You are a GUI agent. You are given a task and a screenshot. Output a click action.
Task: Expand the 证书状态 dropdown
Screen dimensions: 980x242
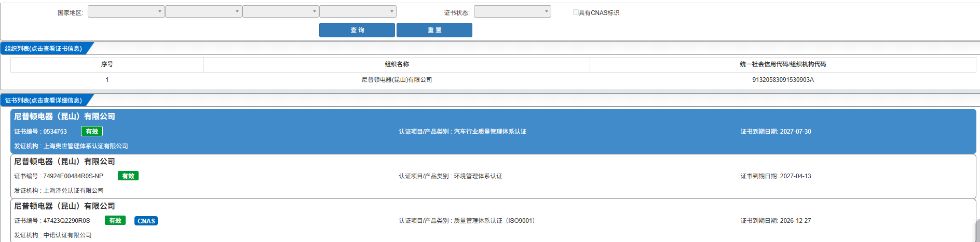[512, 11]
